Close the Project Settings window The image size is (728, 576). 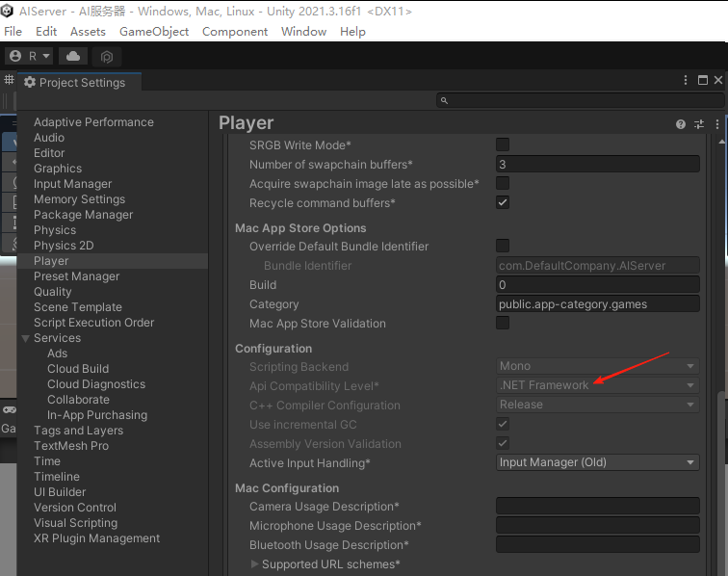pos(718,80)
